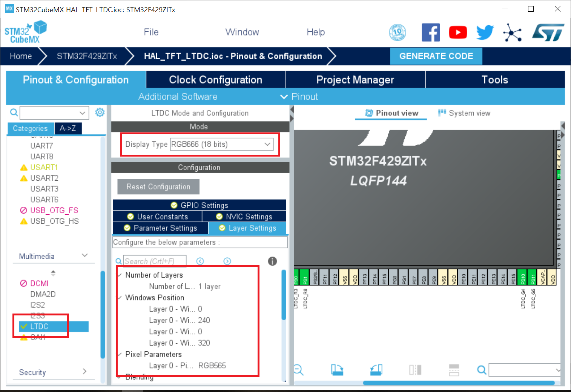The image size is (571, 392).
Task: Click the System view grid icon
Action: [442, 113]
